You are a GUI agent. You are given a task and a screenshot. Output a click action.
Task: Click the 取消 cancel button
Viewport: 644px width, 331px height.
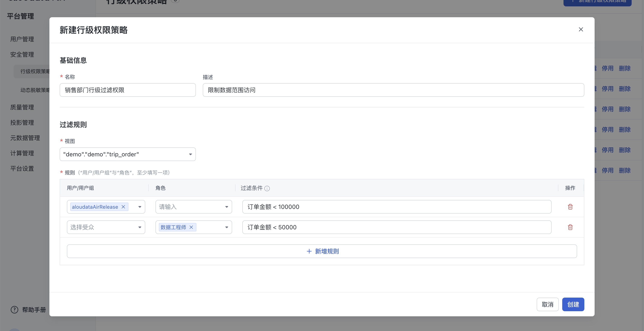point(548,305)
